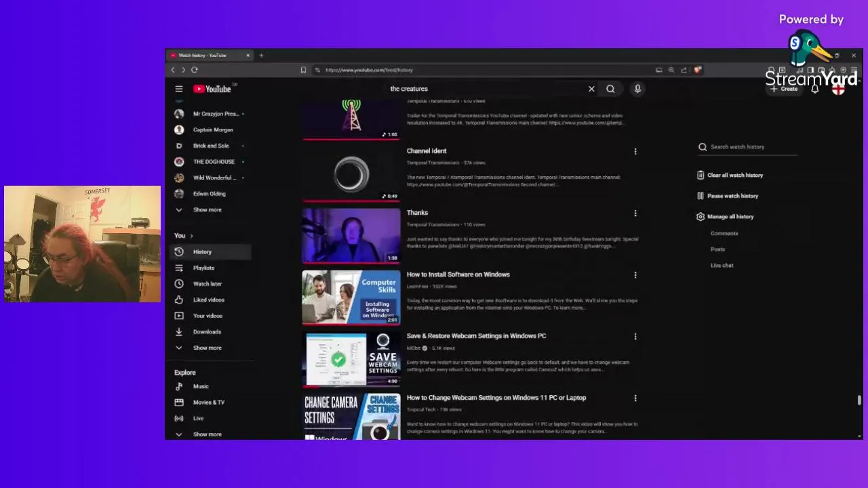Open the Brick and Sole subscription
The image size is (868, 488).
210,146
